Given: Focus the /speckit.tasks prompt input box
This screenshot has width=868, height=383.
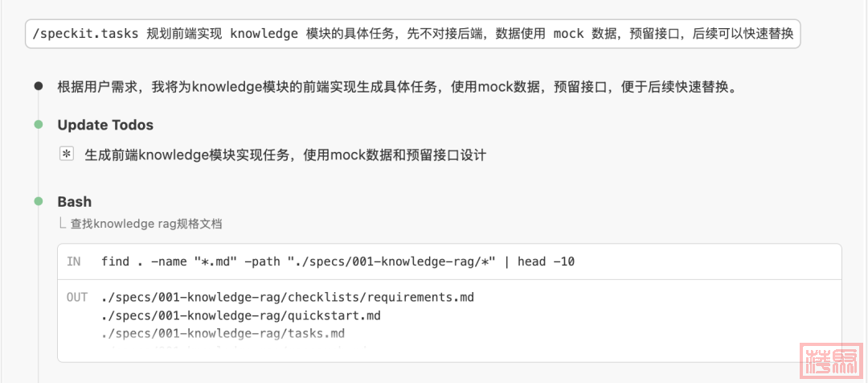Looking at the screenshot, I should pyautogui.click(x=413, y=35).
